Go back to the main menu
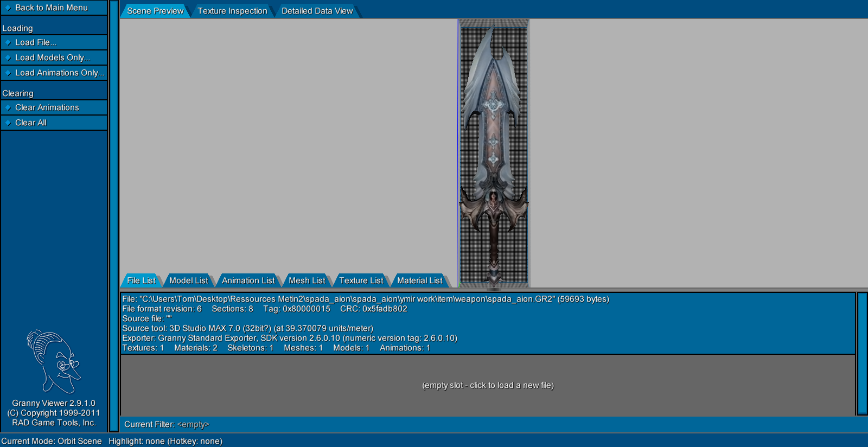 pos(54,8)
